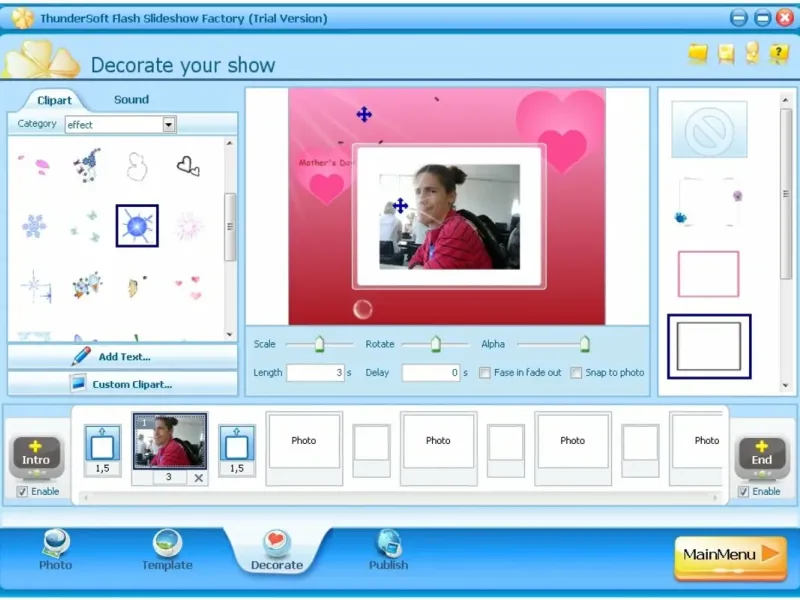Image resolution: width=800 pixels, height=600 pixels.
Task: Go to the Publish step
Action: tap(389, 549)
